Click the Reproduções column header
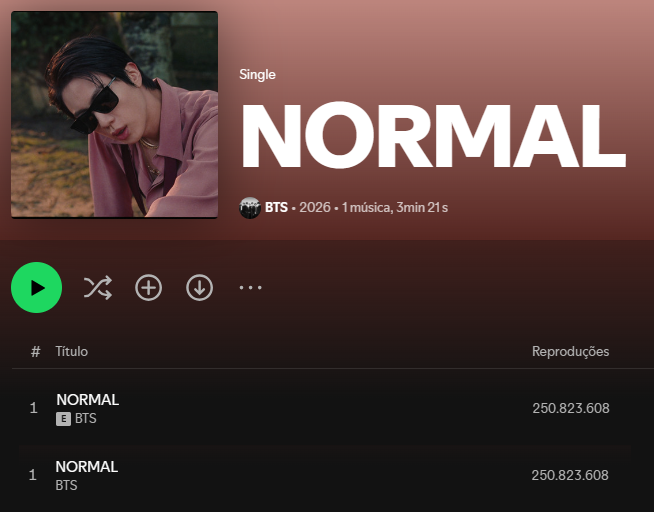This screenshot has height=512, width=654. (x=571, y=351)
